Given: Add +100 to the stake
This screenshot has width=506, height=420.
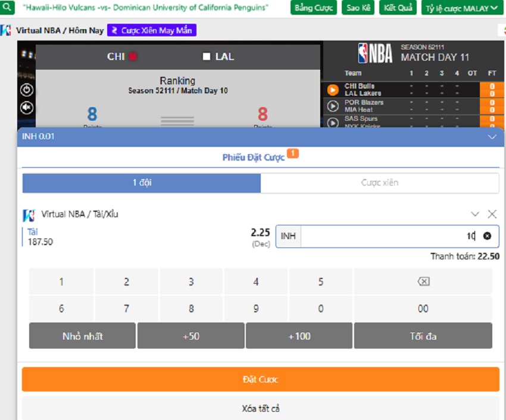Looking at the screenshot, I should (x=299, y=336).
